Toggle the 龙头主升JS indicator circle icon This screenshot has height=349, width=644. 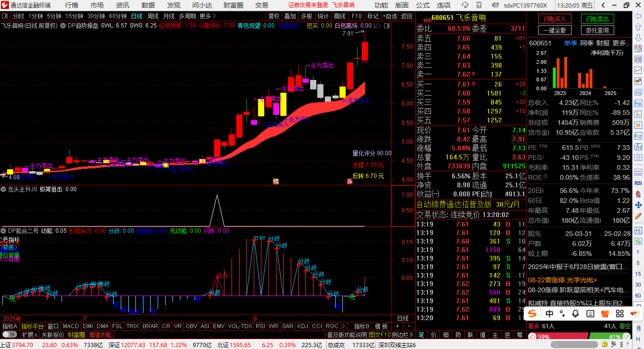4,189
